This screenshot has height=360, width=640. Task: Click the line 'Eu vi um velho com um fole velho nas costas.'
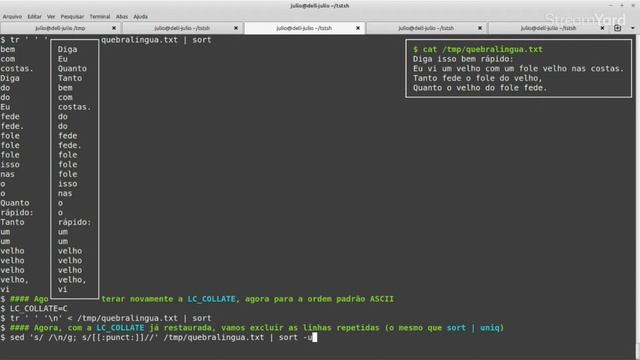click(518, 69)
